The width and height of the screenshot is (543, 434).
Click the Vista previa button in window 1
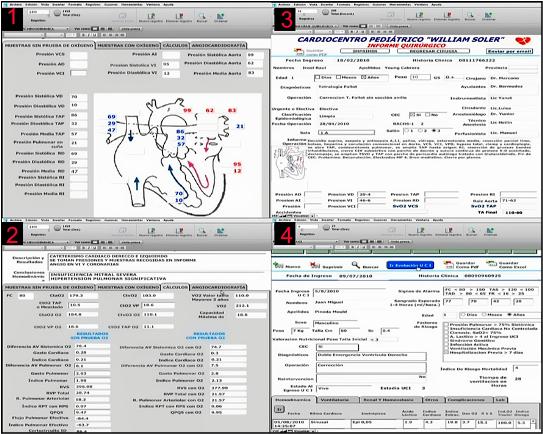[131, 29]
